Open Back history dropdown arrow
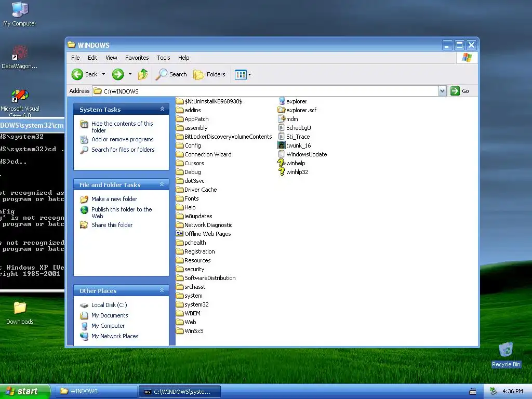 [103, 74]
